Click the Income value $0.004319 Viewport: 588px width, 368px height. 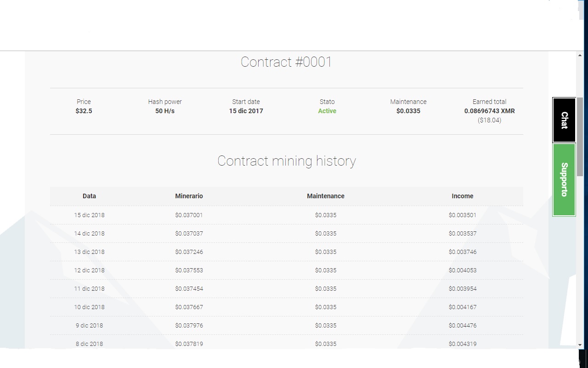[x=463, y=344]
